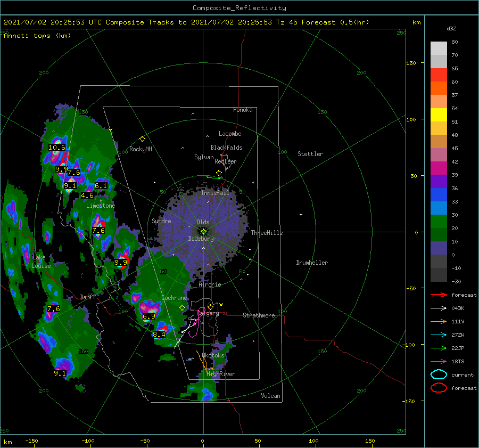Select the orange 111V track arrow
This screenshot has width=479, height=448.
[x=439, y=321]
